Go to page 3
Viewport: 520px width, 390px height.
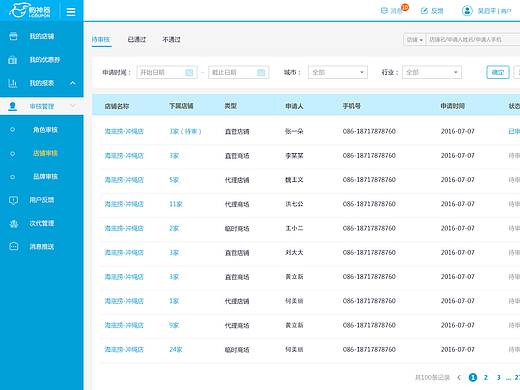[498, 377]
